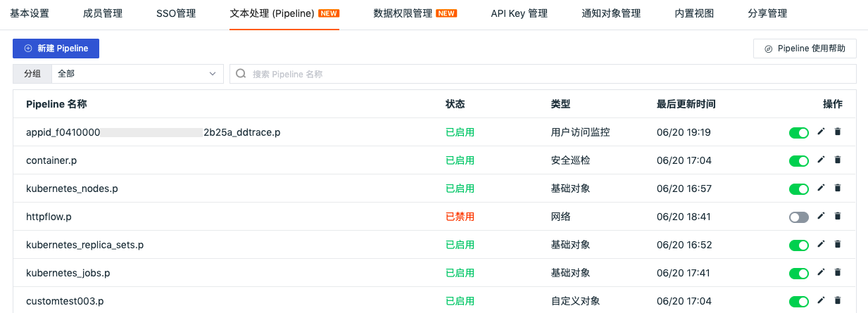
Task: Click the search magnifier icon
Action: [241, 74]
